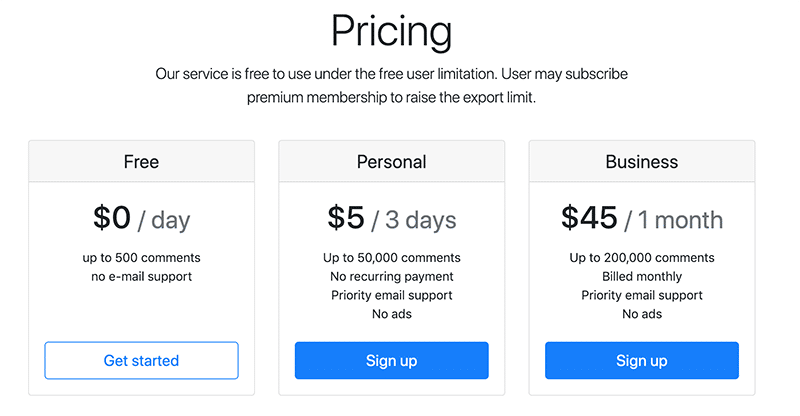Sign up for the Business plan
Viewport: 800px width, 416px height.
[641, 360]
